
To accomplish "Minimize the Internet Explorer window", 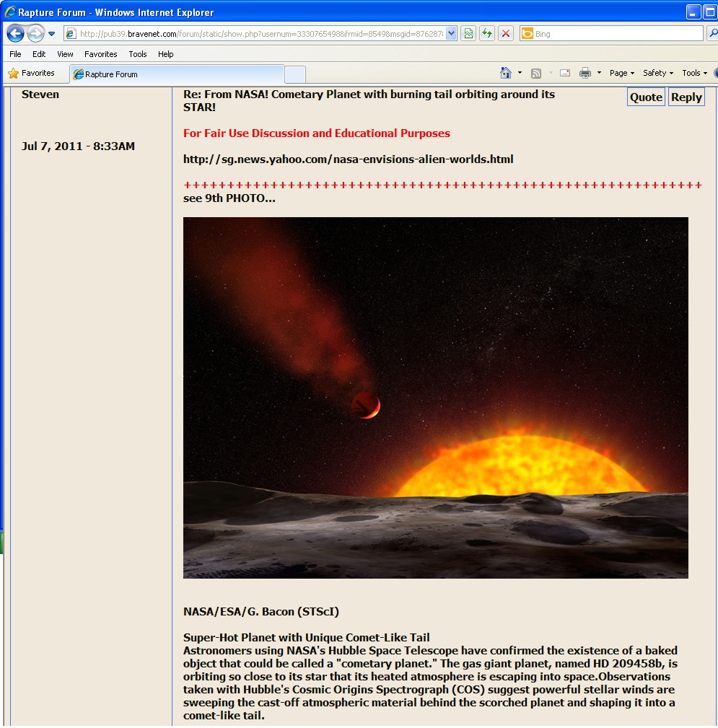I will coord(693,12).
